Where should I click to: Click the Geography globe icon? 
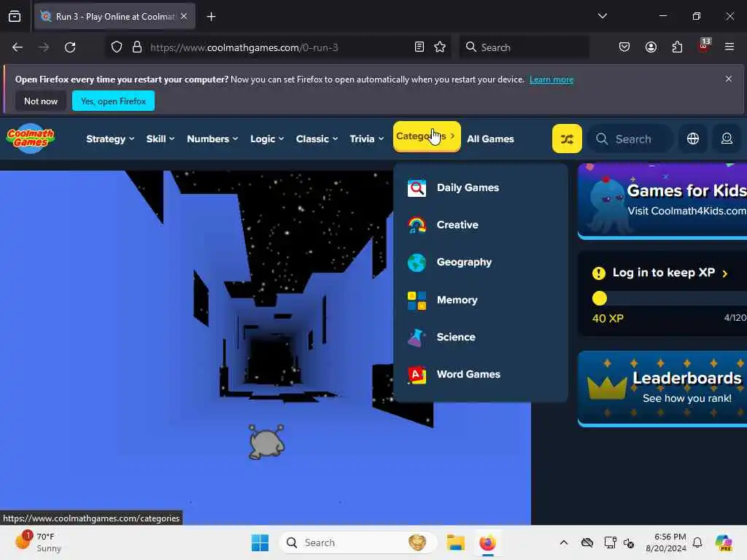click(417, 262)
